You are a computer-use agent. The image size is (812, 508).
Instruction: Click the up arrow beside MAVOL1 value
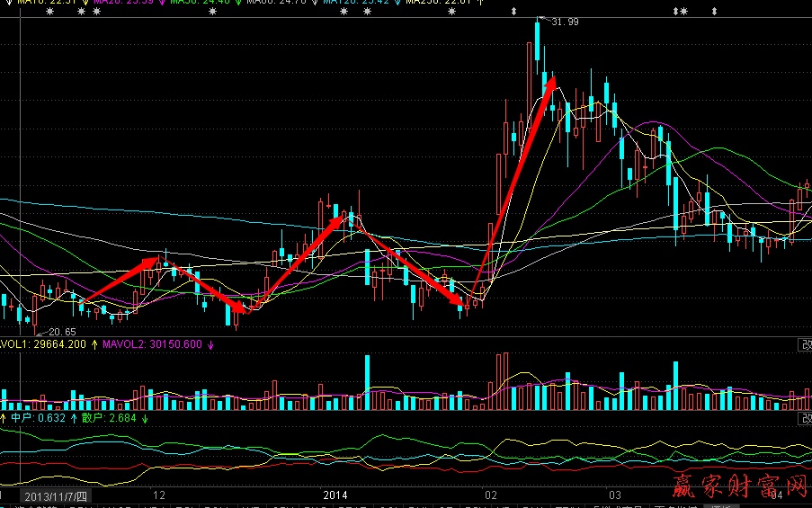click(94, 343)
